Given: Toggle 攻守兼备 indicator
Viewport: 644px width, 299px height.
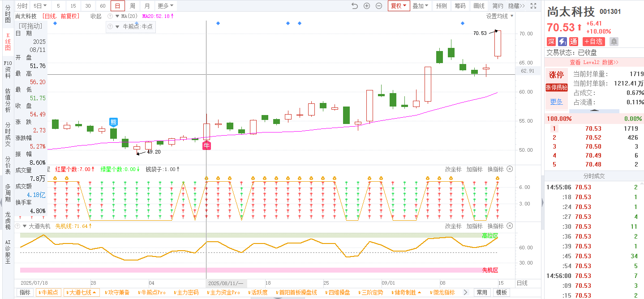Looking at the screenshot, I should click(117, 292).
